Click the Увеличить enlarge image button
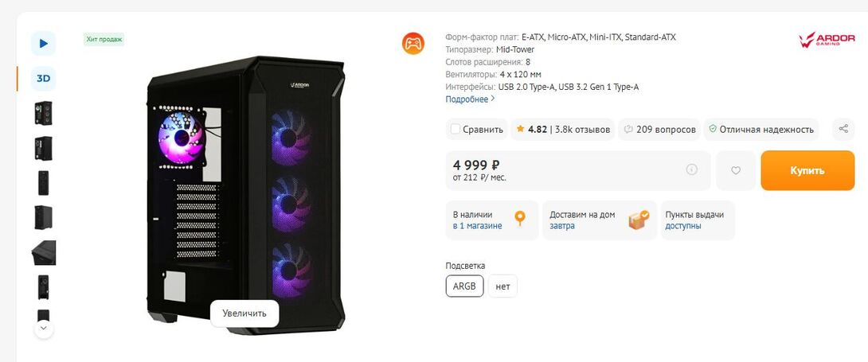The height and width of the screenshot is (362, 868). (x=244, y=313)
